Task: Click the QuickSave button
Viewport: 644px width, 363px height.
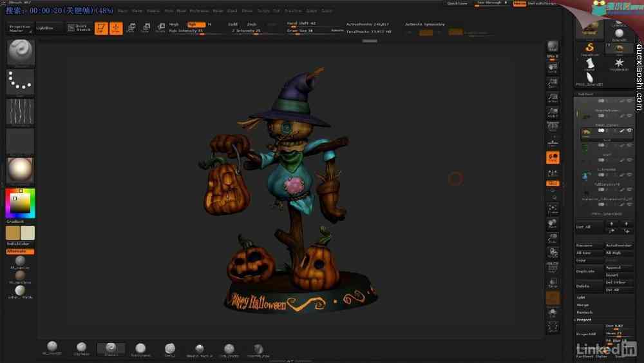Action: [457, 3]
